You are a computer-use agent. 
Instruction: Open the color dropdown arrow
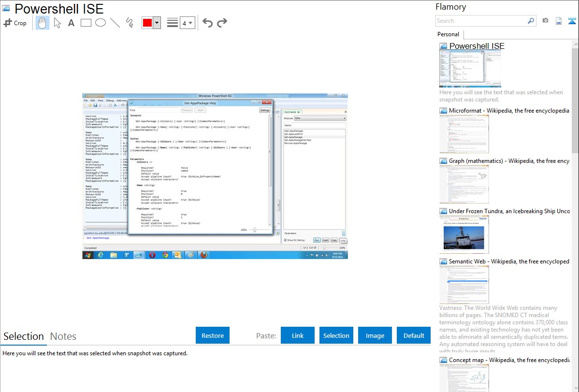pyautogui.click(x=157, y=23)
